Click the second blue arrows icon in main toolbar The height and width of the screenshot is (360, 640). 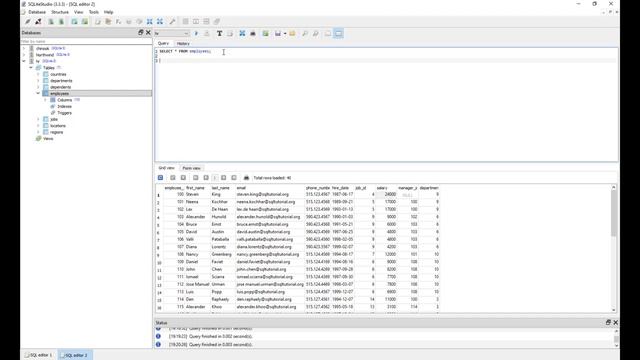(x=160, y=22)
